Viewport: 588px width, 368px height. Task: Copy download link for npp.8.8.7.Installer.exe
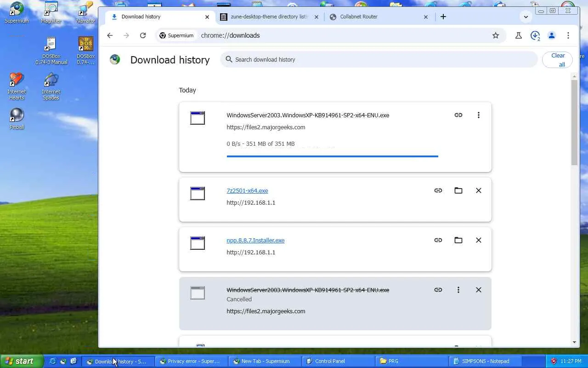[x=438, y=240]
